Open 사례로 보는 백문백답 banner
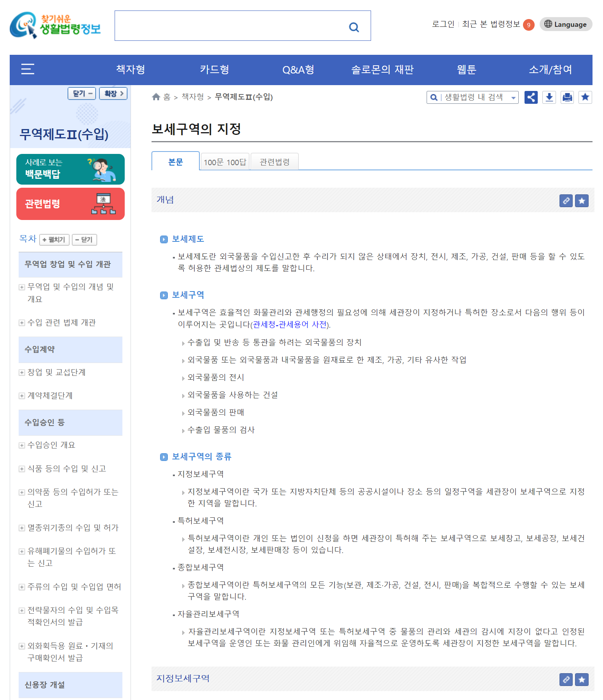This screenshot has height=700, width=603. coord(70,169)
